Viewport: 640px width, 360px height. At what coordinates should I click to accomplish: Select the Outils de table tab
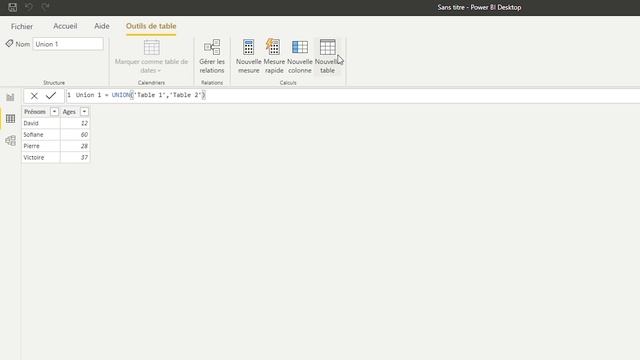pyautogui.click(x=151, y=26)
